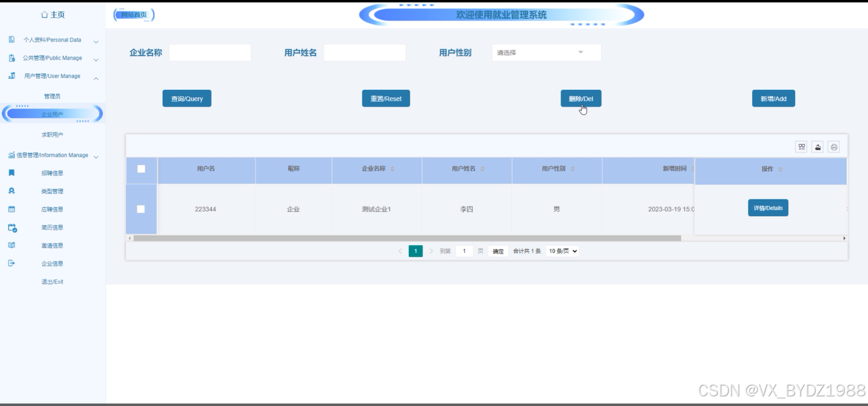Click the username cell 223344
Image resolution: width=868 pixels, height=406 pixels.
point(206,209)
